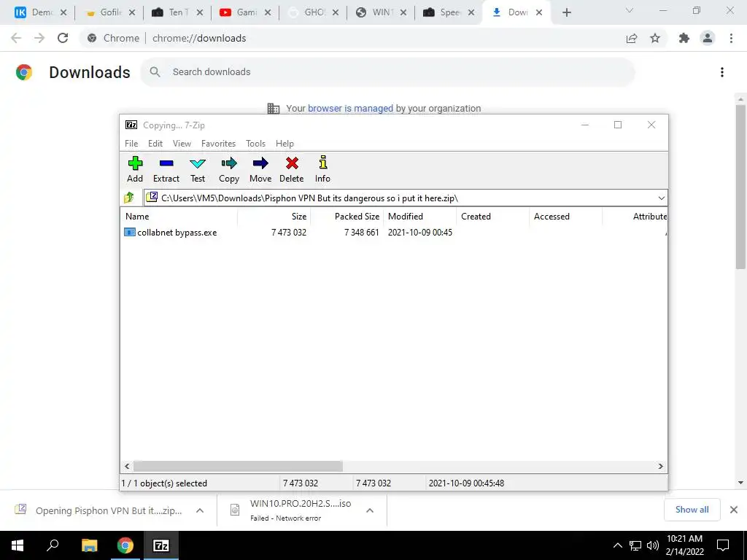Select the collabnet bypass.exe row

394,232
